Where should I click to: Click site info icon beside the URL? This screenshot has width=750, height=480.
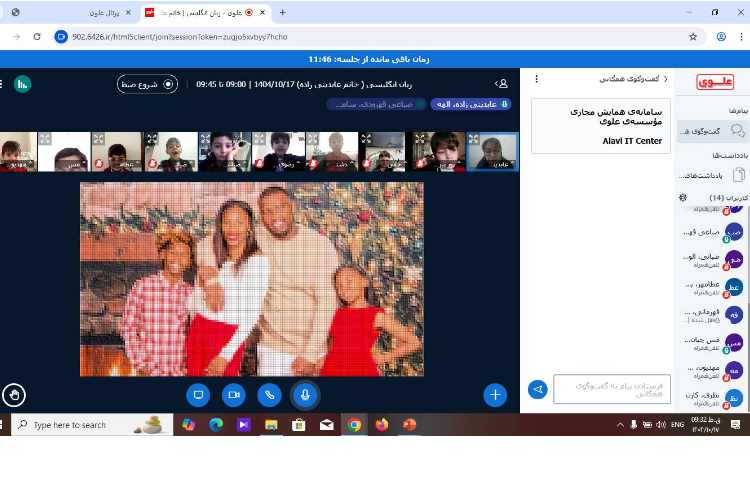[61, 36]
